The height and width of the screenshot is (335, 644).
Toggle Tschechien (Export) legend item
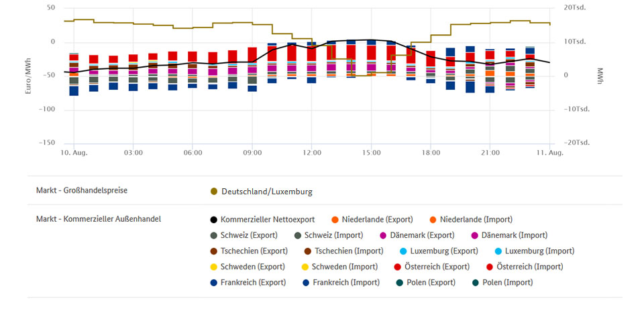250,251
